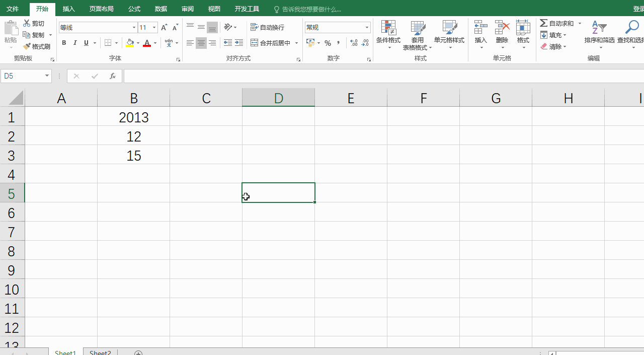Open the font size dropdown showing 11
The image size is (644, 355).
[x=154, y=28]
